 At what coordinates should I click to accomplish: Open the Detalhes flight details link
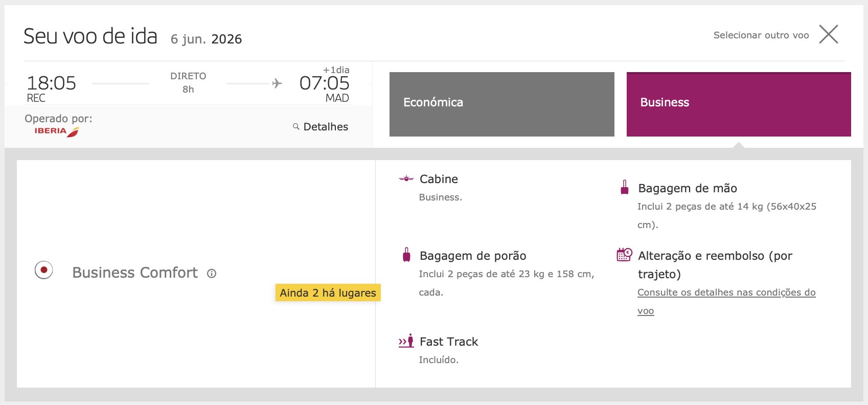(x=326, y=127)
